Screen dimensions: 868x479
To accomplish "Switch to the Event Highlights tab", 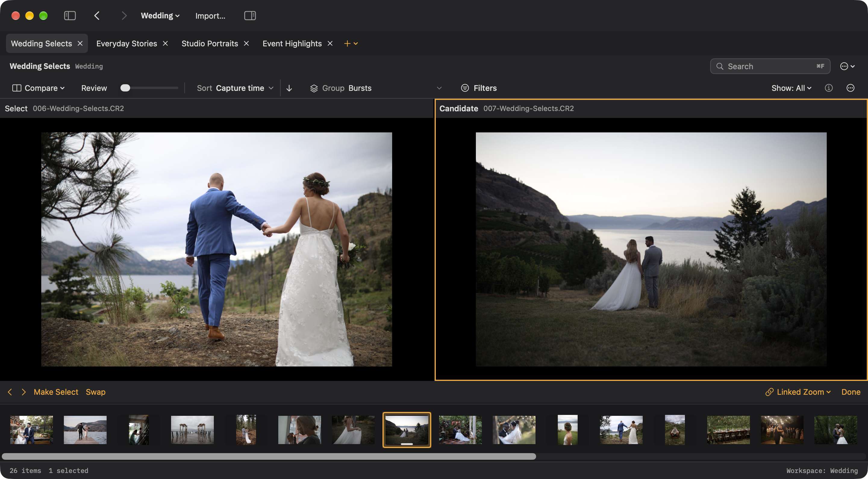I will [x=292, y=43].
